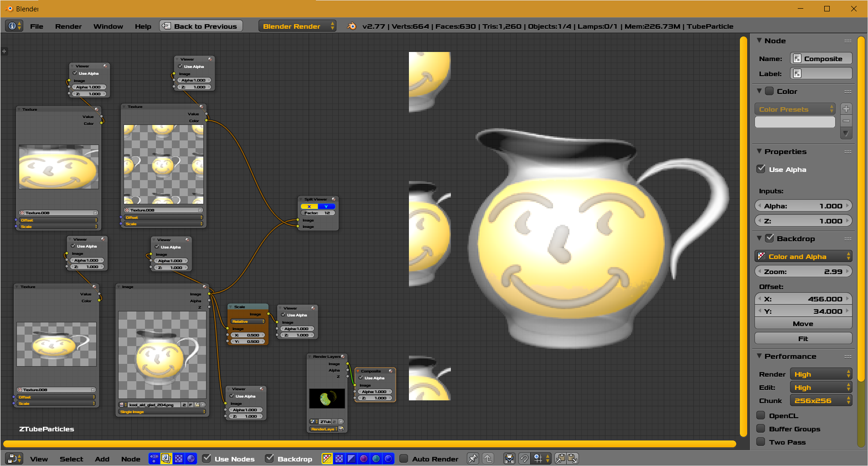The width and height of the screenshot is (868, 466).
Task: Click the node Label field icon
Action: pos(797,73)
